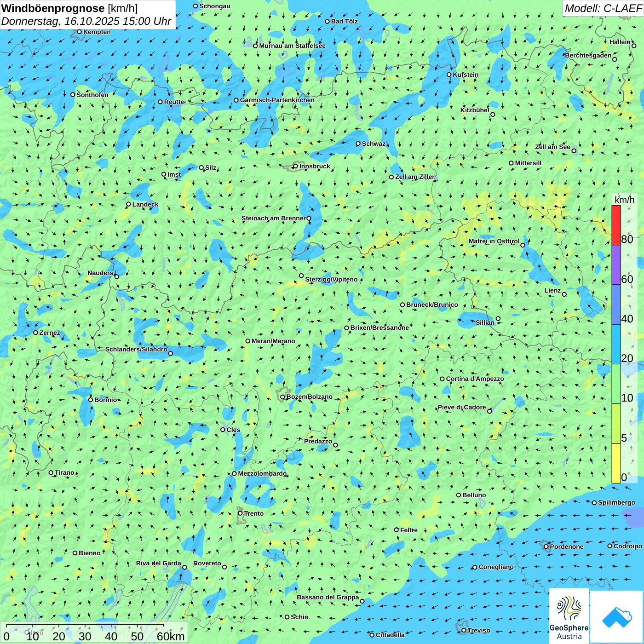Select the Schwaz marker
Screen dimensions: 644x644
(358, 144)
